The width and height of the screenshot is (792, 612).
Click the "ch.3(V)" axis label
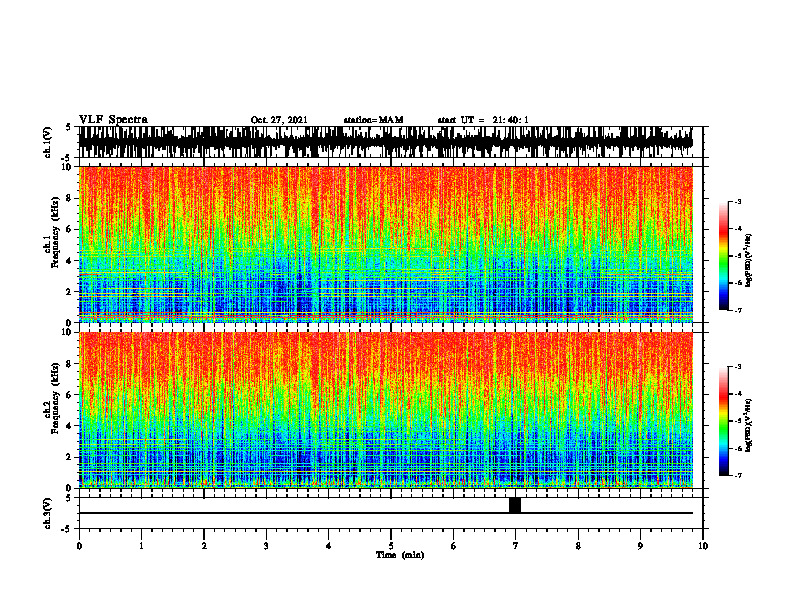pos(48,513)
